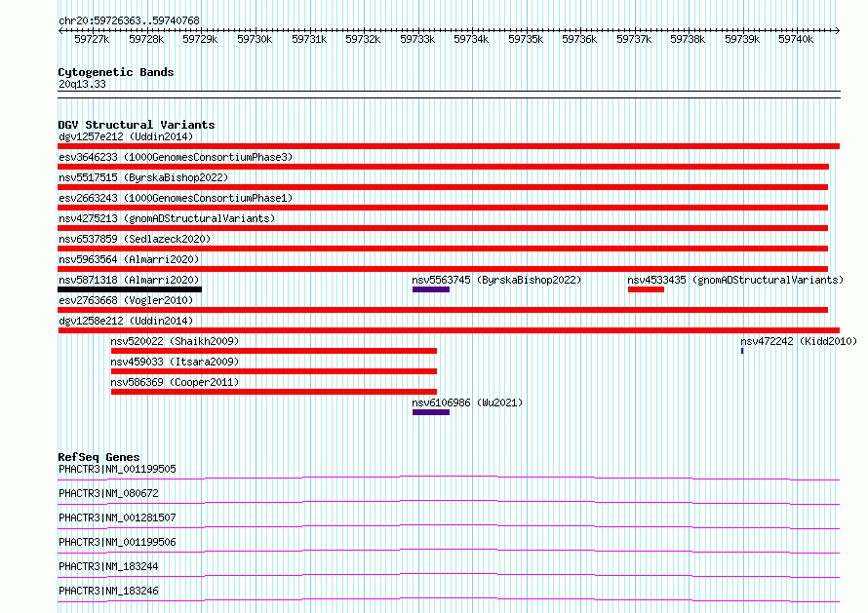Select nsv520022 (Shaikh2009) label

(175, 341)
